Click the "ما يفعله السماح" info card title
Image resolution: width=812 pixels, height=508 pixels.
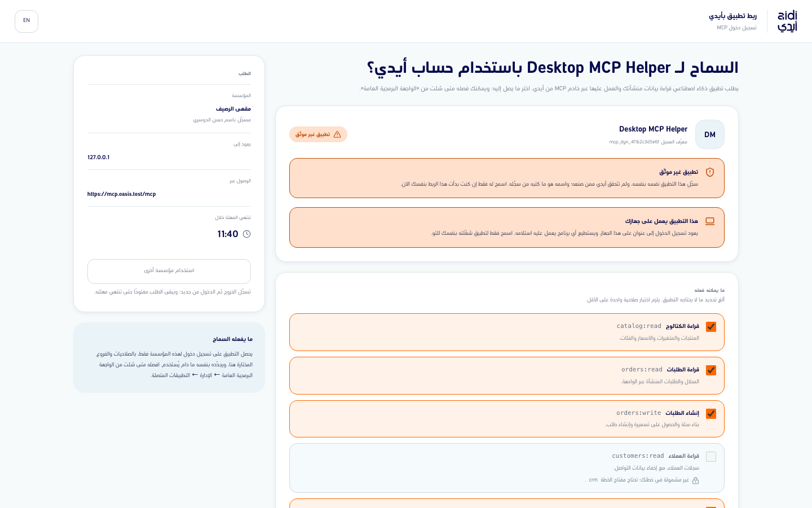232,339
